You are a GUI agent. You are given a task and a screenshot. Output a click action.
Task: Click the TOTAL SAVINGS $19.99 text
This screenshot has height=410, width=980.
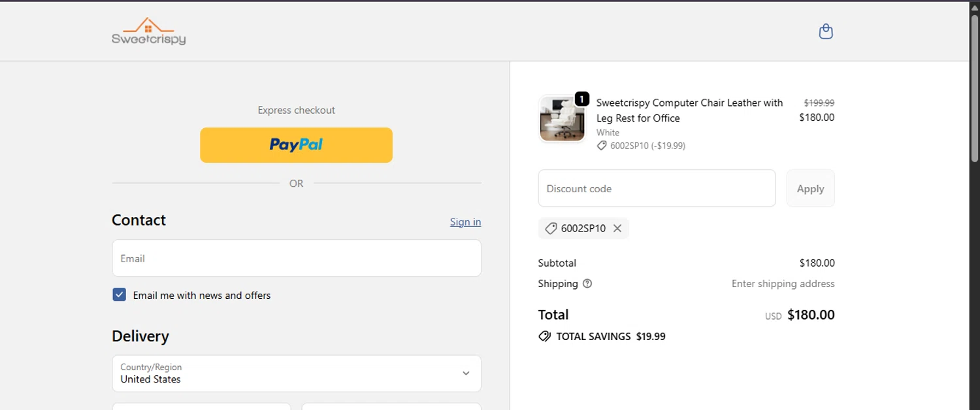pos(610,336)
